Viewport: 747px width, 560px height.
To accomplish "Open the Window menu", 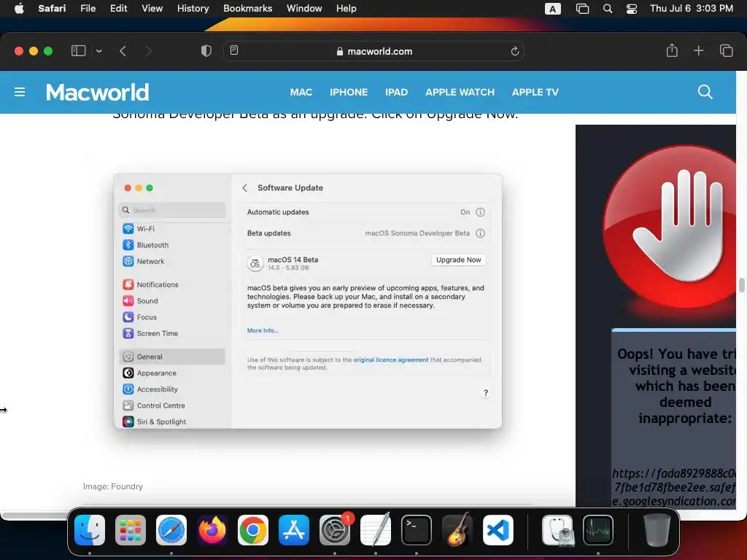I will pos(304,9).
